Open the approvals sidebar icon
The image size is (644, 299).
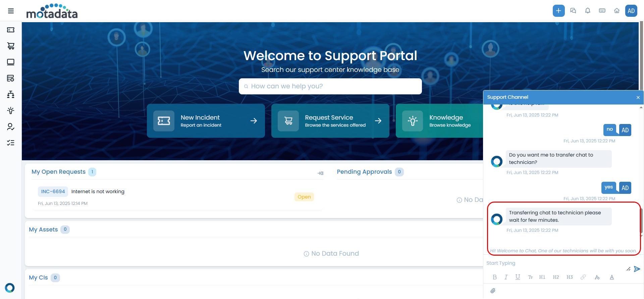click(x=11, y=127)
